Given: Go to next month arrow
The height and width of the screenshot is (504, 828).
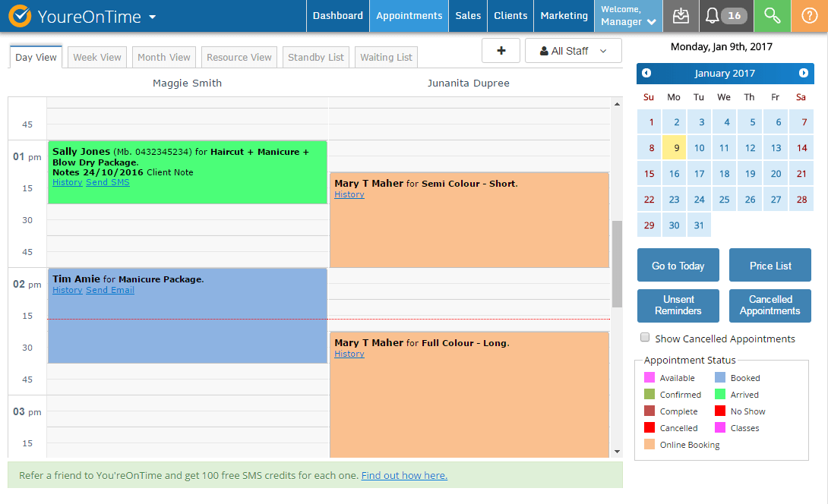Looking at the screenshot, I should [803, 73].
